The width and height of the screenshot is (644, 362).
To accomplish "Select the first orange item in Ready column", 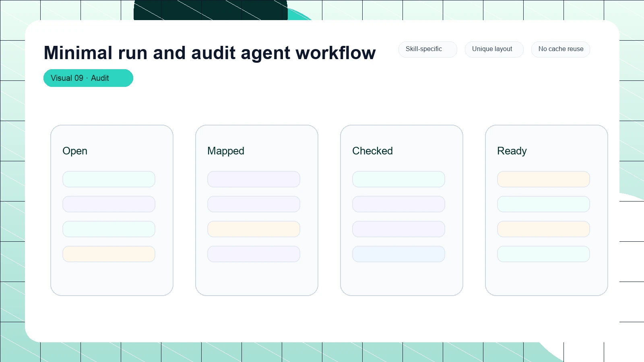I will [x=543, y=179].
